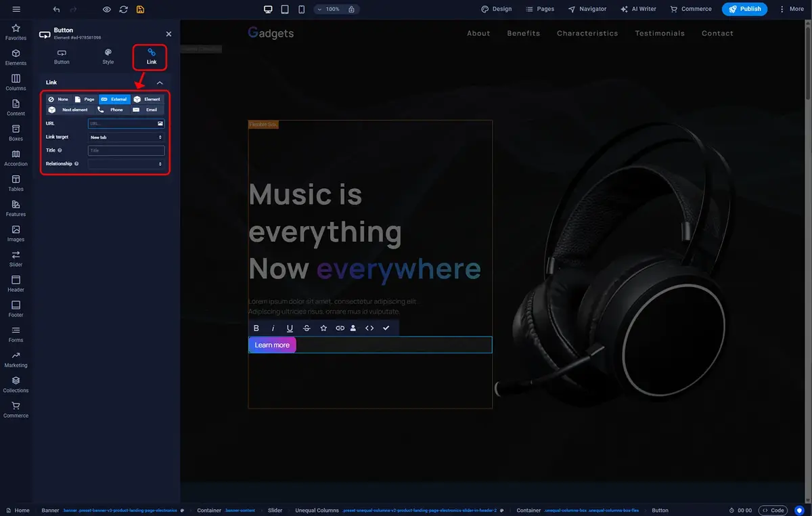Choose the Email link type
This screenshot has height=516, width=812.
coord(146,110)
